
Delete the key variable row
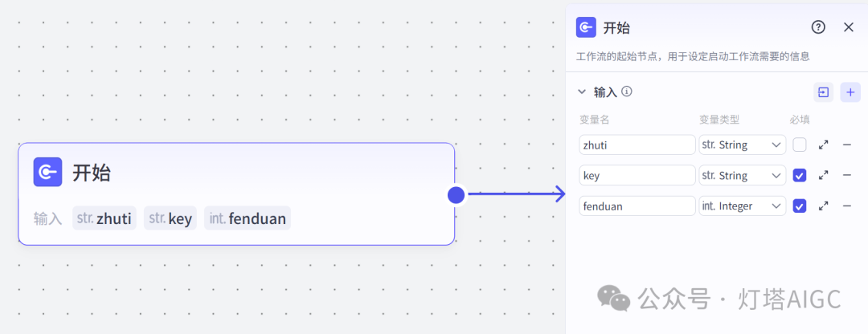tap(846, 175)
